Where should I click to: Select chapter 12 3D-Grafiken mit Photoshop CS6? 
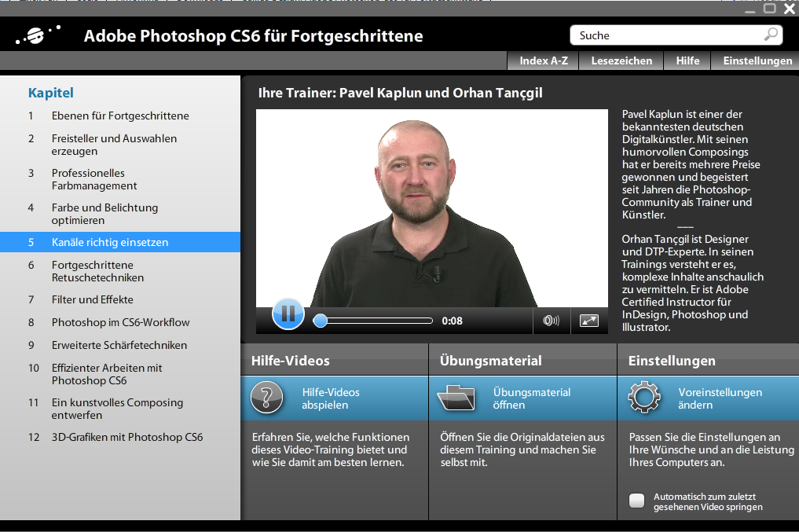click(120, 437)
